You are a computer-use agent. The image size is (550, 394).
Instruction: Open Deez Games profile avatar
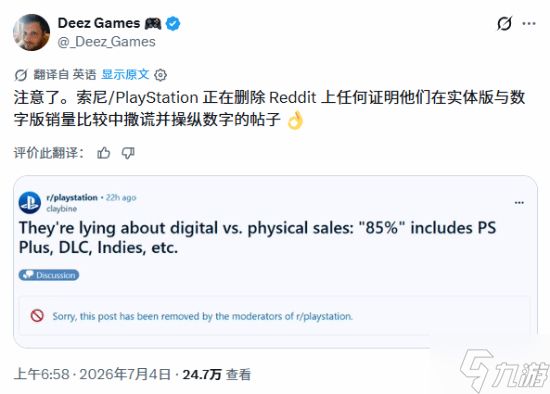[x=31, y=32]
